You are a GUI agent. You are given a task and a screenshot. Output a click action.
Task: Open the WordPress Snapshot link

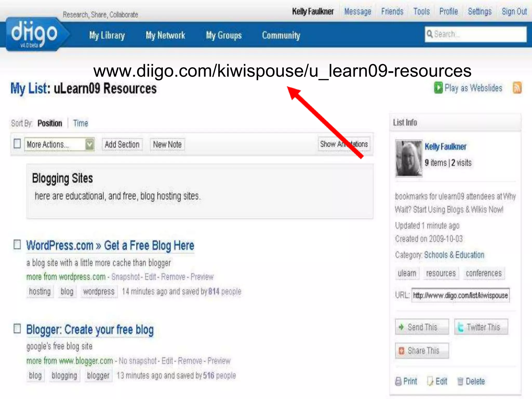pyautogui.click(x=126, y=277)
